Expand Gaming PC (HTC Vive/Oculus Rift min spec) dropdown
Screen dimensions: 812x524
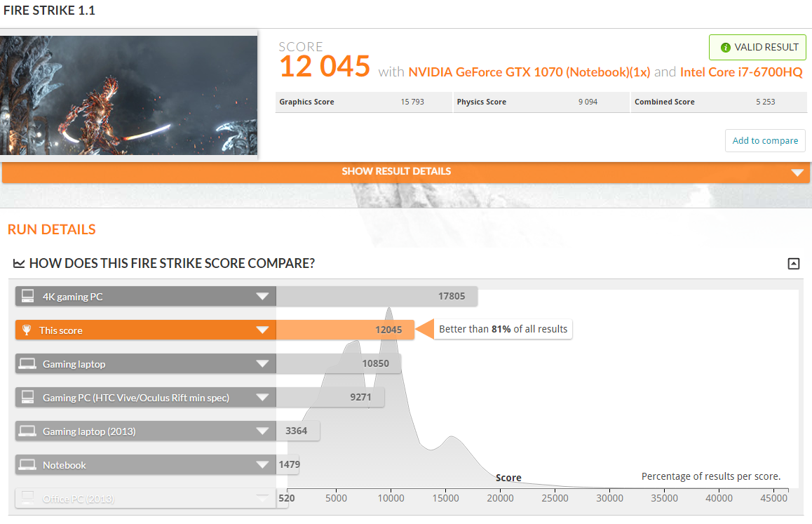tap(262, 398)
